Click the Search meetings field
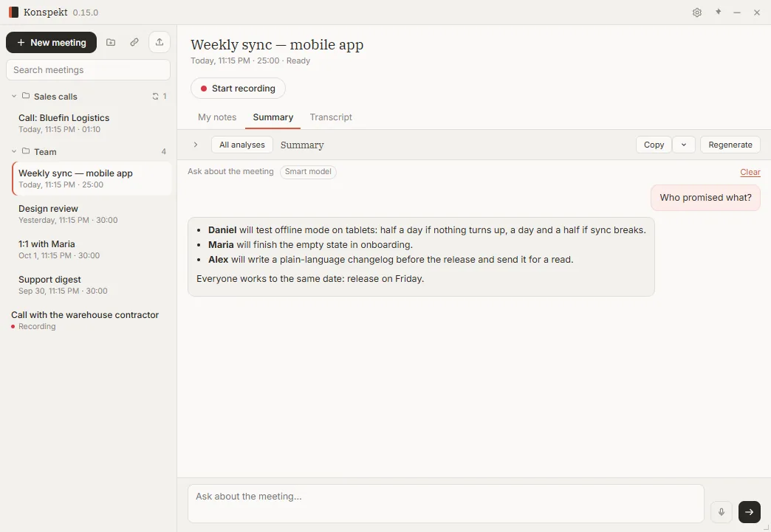 coord(88,70)
